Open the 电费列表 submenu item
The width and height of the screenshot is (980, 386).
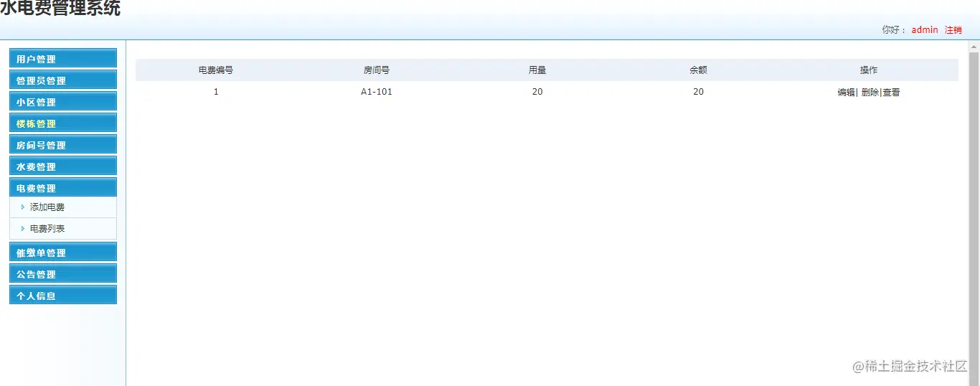coord(47,229)
